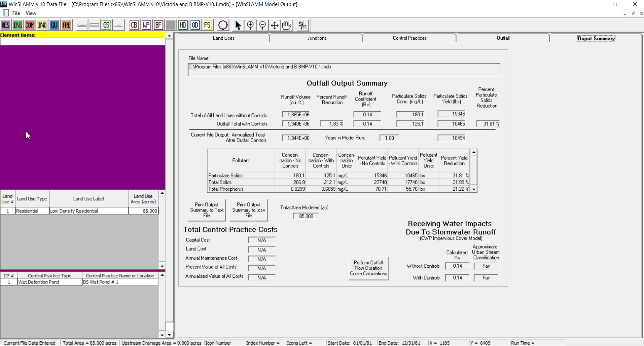Select the WP wet pond control tool
This screenshot has width=644, height=346.
[x=146, y=25]
